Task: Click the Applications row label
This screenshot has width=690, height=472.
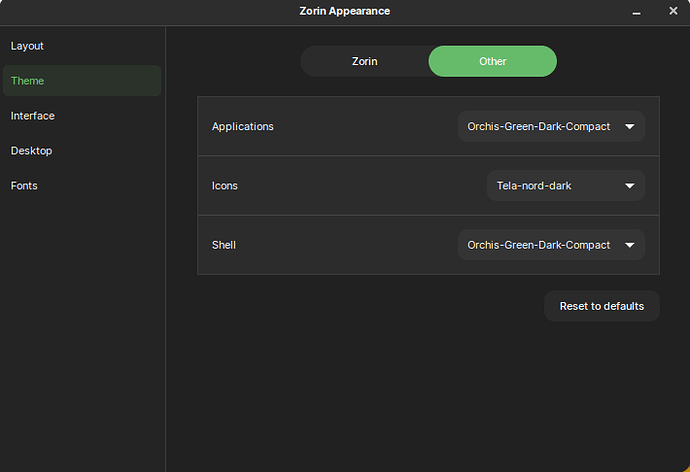Action: pos(242,126)
